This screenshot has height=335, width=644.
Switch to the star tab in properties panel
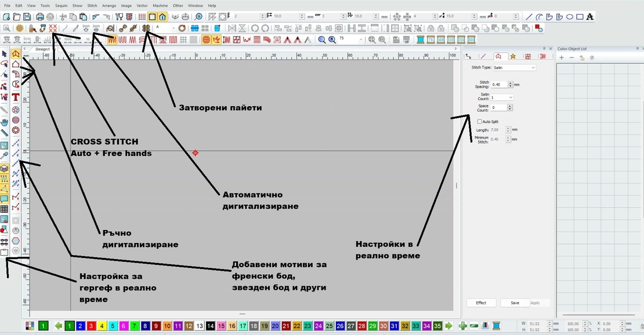pyautogui.click(x=513, y=56)
